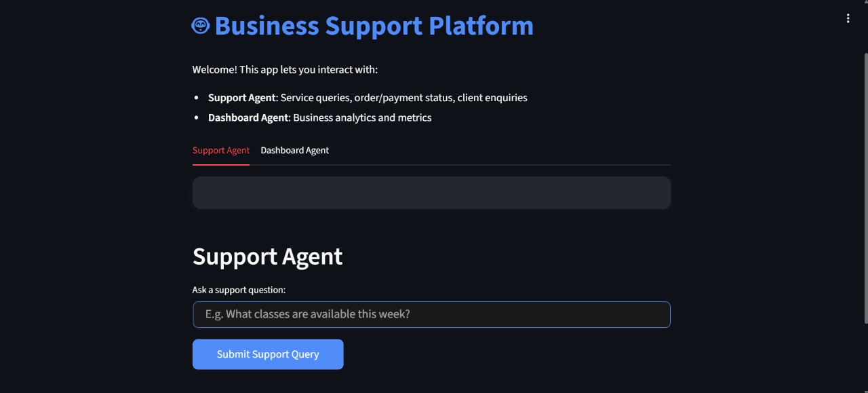Focus the support question input field
Viewport: 868px width, 393px height.
point(431,314)
